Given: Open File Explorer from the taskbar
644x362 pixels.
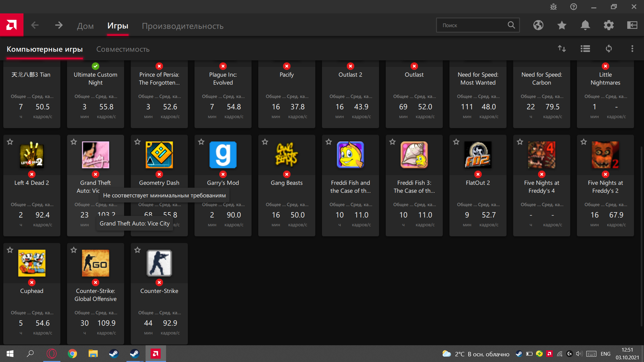Looking at the screenshot, I should [93, 354].
